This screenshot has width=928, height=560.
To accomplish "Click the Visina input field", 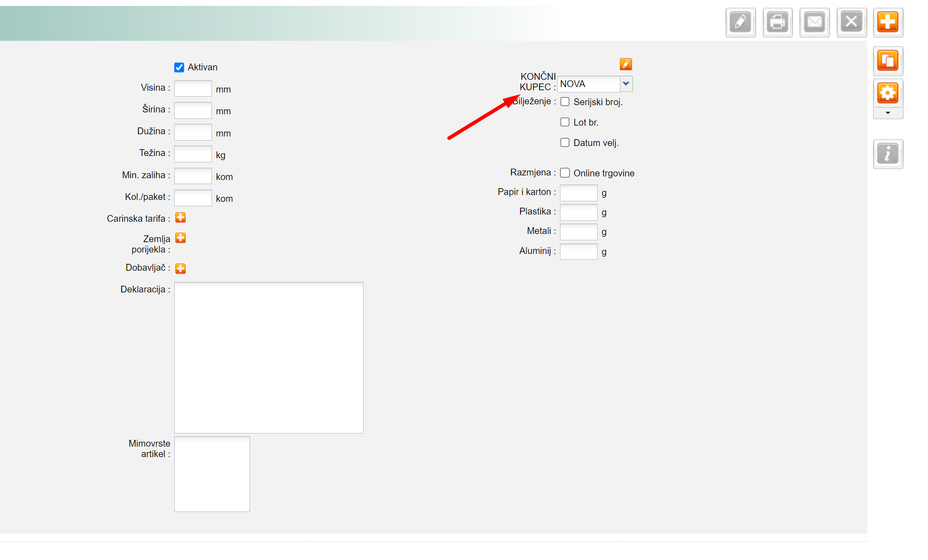I will click(193, 88).
